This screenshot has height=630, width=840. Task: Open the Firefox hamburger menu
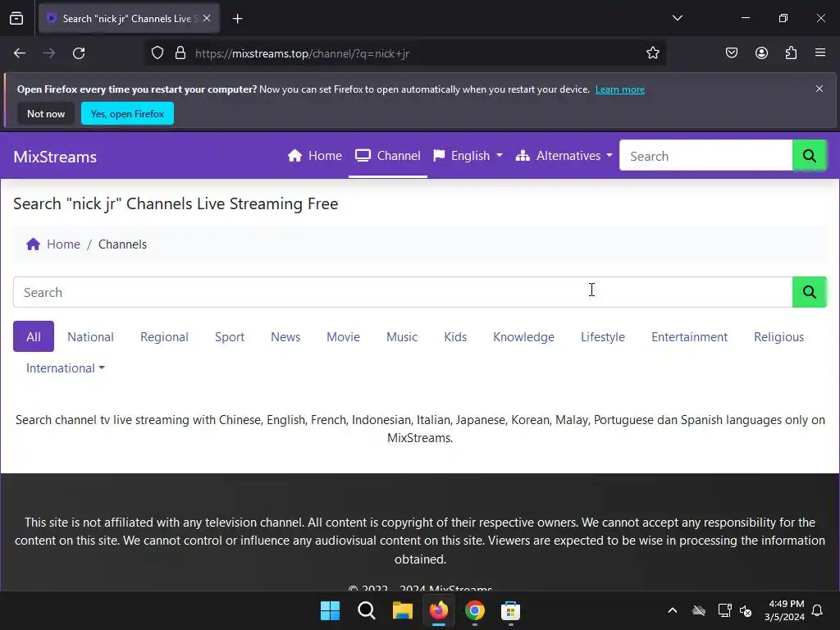click(x=820, y=53)
